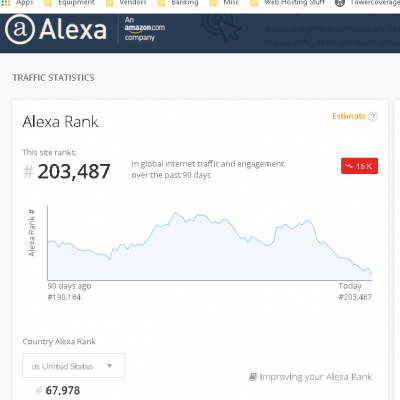Screen dimensions: 400x400
Task: Click the red 16K rank change badge
Action: tap(359, 166)
